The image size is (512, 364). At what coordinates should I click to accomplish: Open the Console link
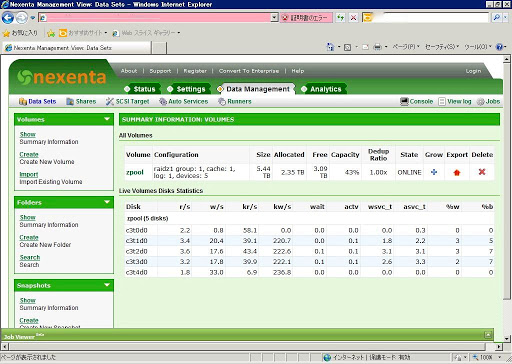point(416,101)
